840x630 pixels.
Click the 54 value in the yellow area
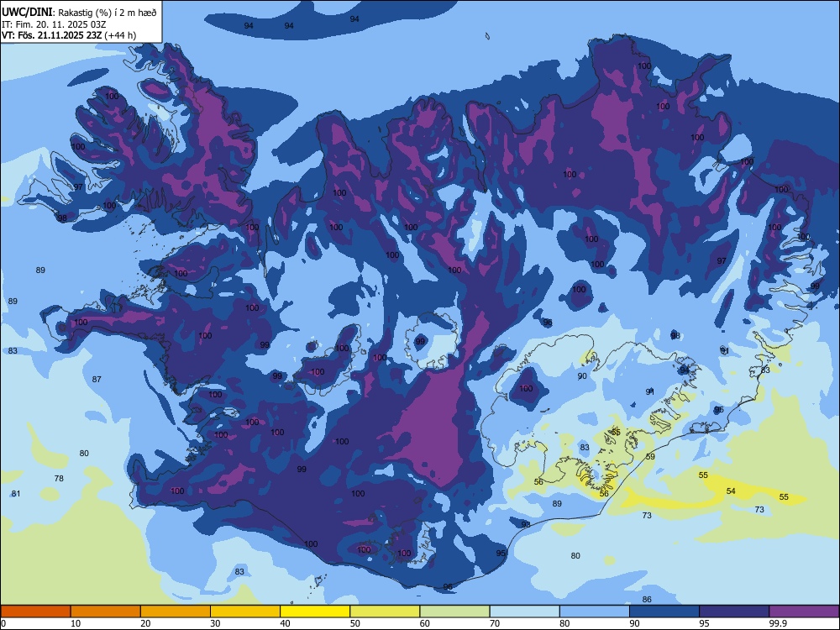click(x=731, y=491)
